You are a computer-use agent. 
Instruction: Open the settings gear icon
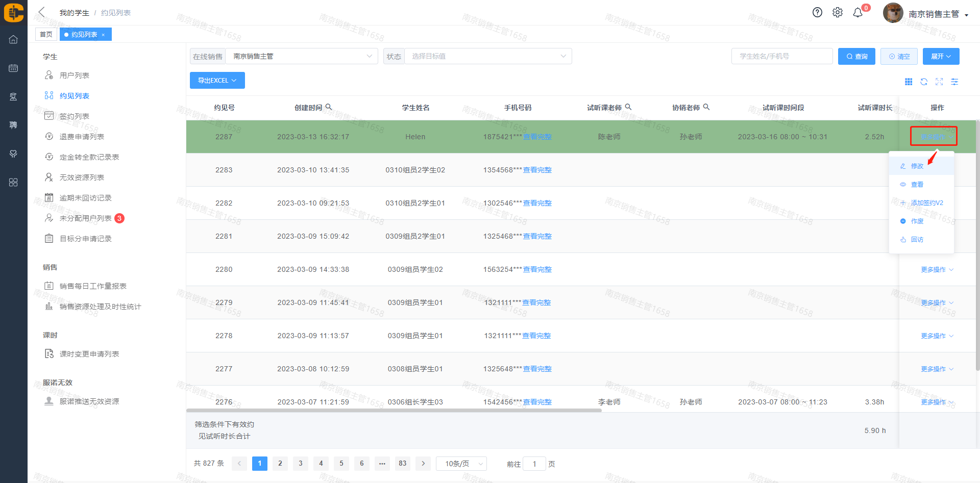pyautogui.click(x=838, y=12)
